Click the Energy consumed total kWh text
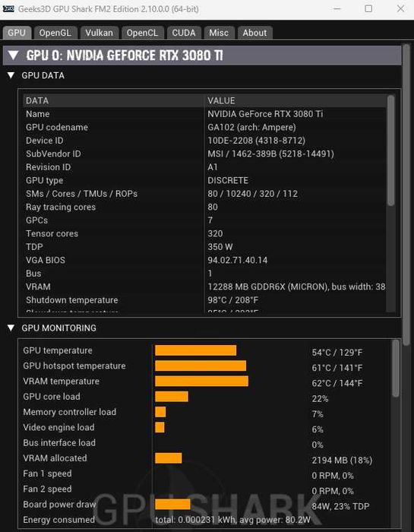The height and width of the screenshot is (532, 414). [x=233, y=520]
